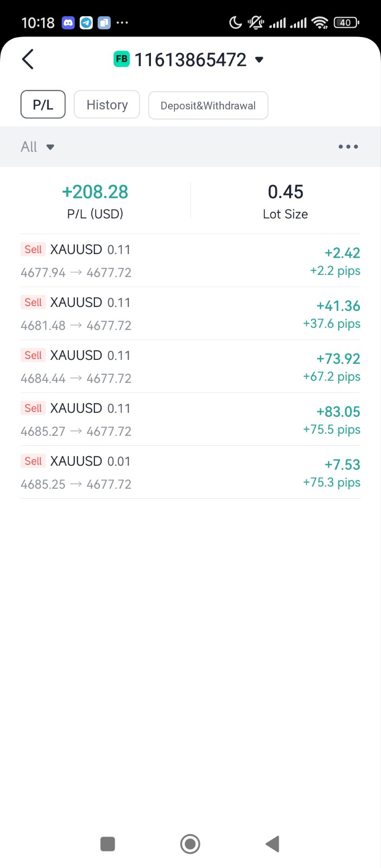This screenshot has width=381, height=868.
Task: Tap the Discord notification icon
Action: click(68, 23)
